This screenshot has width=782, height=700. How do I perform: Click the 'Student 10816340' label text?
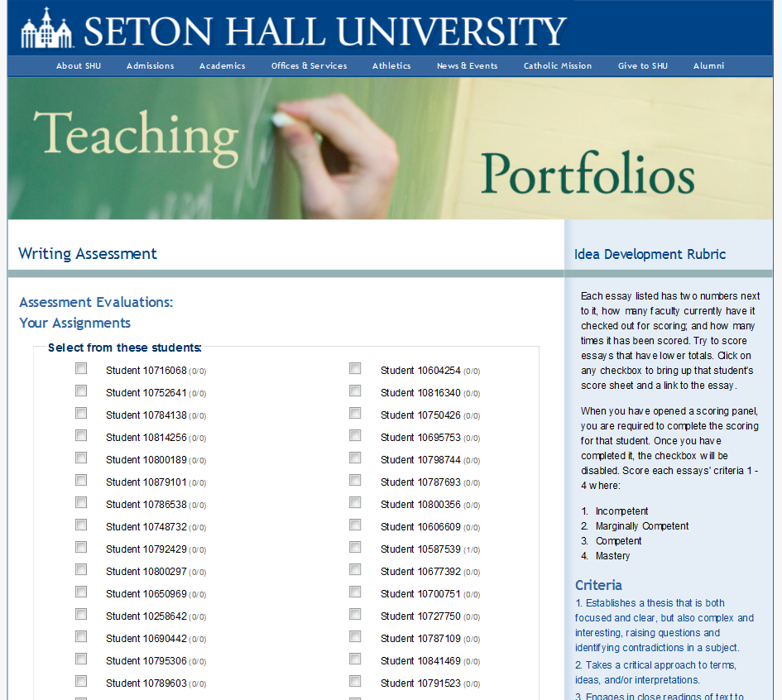420,393
